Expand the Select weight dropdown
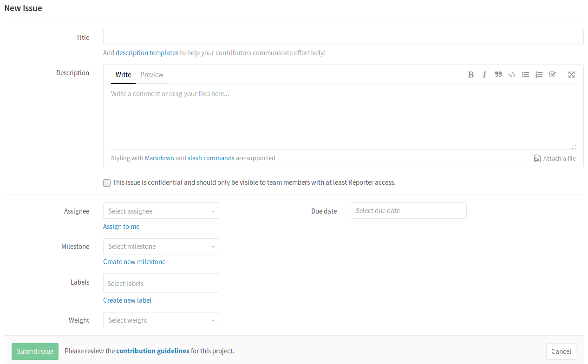This screenshot has width=588, height=364. pos(161,320)
